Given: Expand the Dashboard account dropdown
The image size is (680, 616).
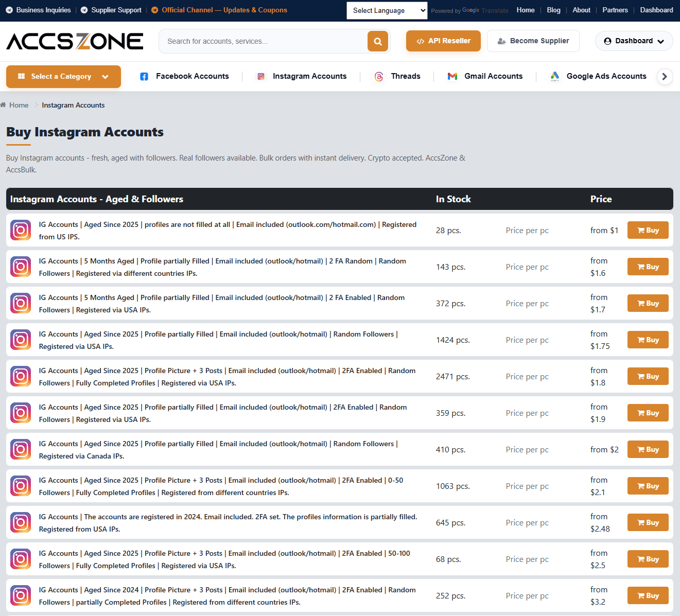Looking at the screenshot, I should [x=634, y=41].
